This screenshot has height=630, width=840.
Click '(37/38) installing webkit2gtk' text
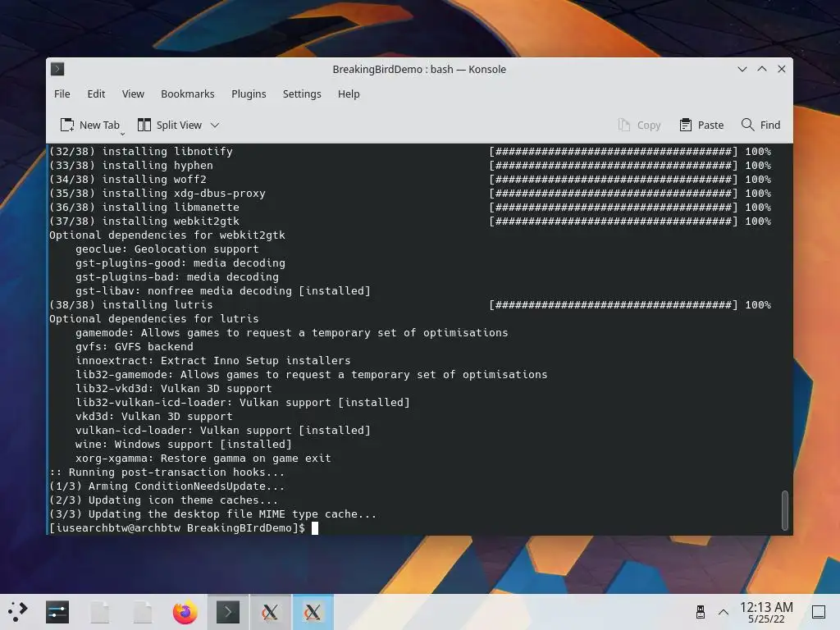pyautogui.click(x=144, y=221)
